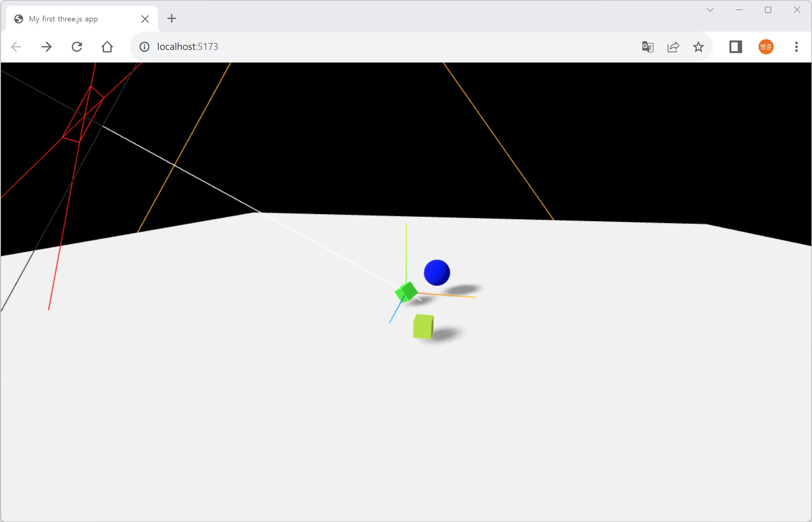The image size is (812, 522).
Task: Toggle the browser side panel
Action: click(x=735, y=47)
